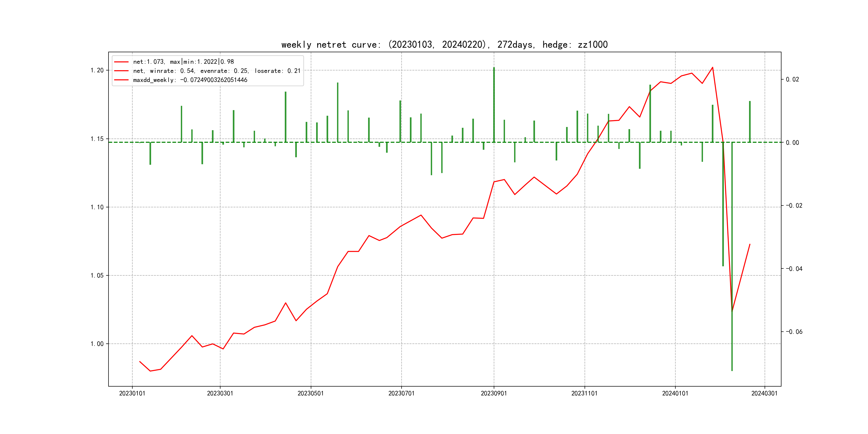Click the 20230501 x-axis date label
The width and height of the screenshot is (868, 434).
click(310, 393)
